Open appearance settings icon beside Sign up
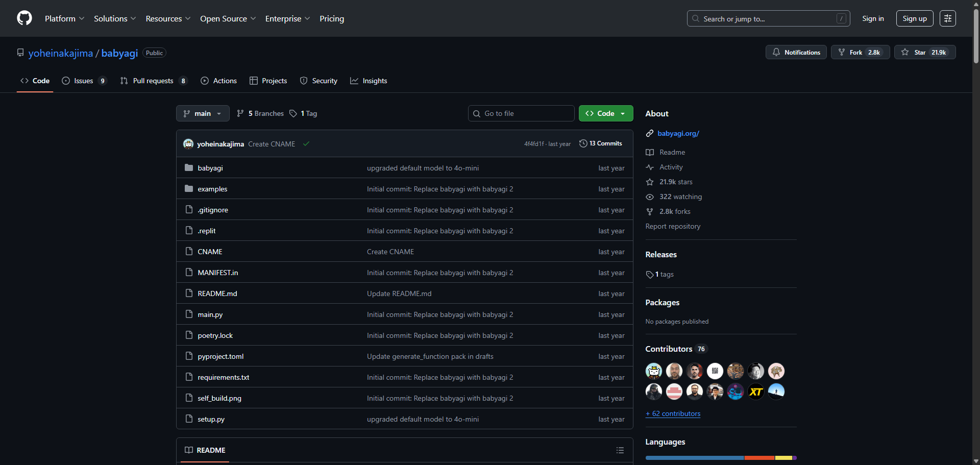The width and height of the screenshot is (980, 465). [x=947, y=18]
